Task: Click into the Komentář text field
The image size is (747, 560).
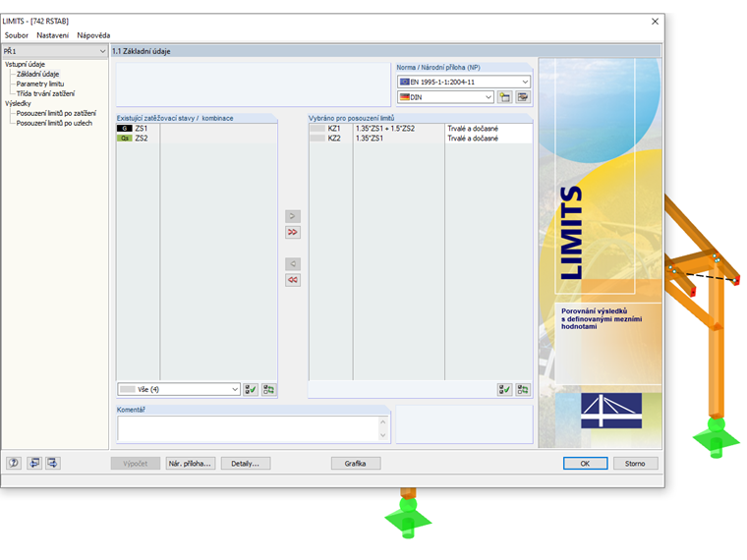Action: point(248,428)
